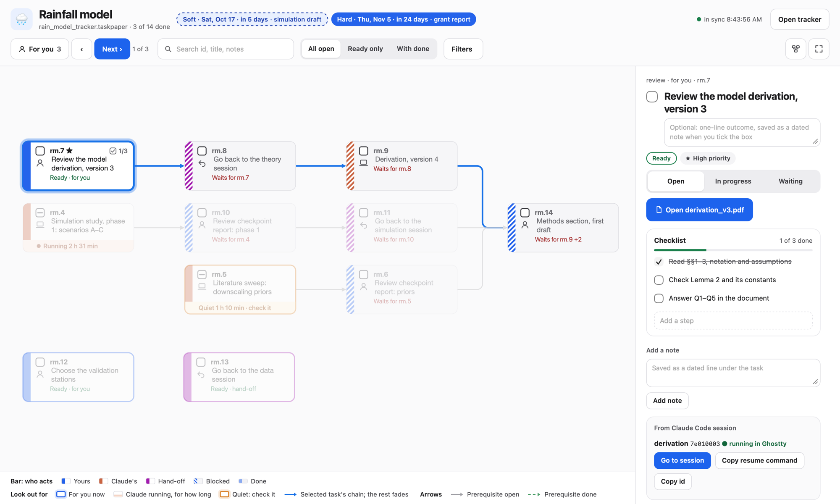This screenshot has width=840, height=504.
Task: Click the Open tracker button
Action: (800, 19)
